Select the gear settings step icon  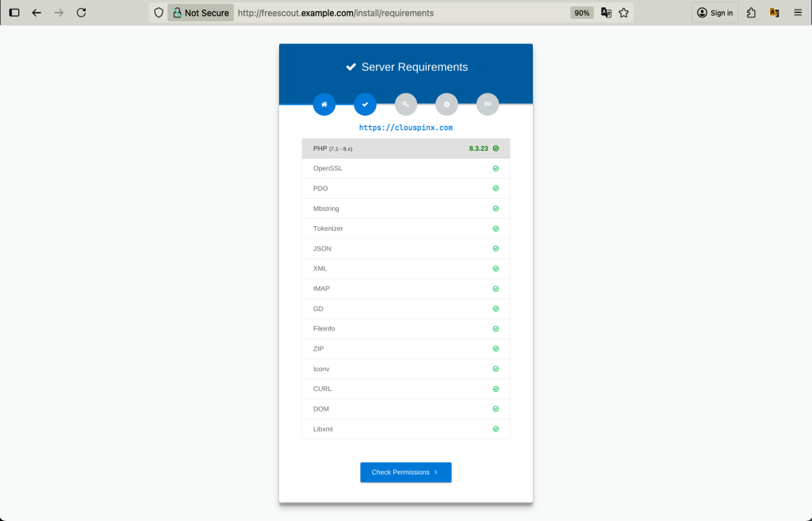(446, 104)
